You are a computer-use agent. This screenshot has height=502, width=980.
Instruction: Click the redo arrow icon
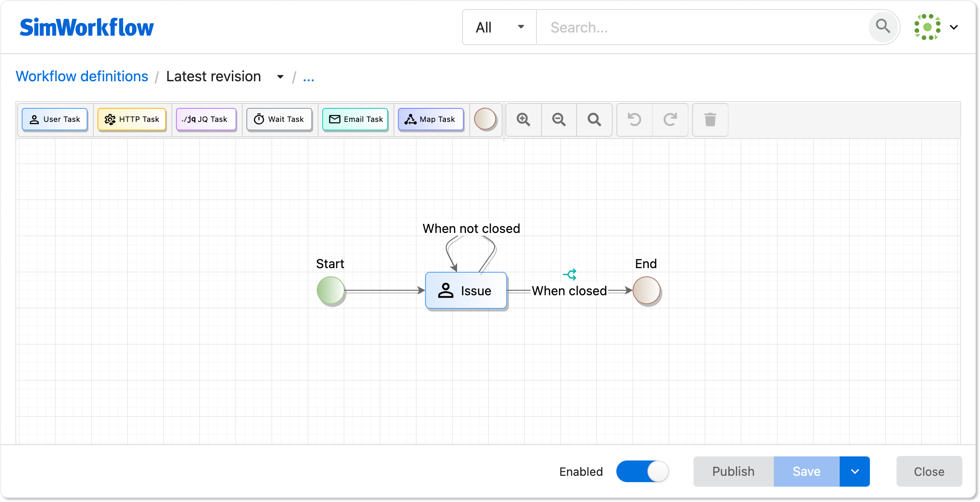click(670, 120)
